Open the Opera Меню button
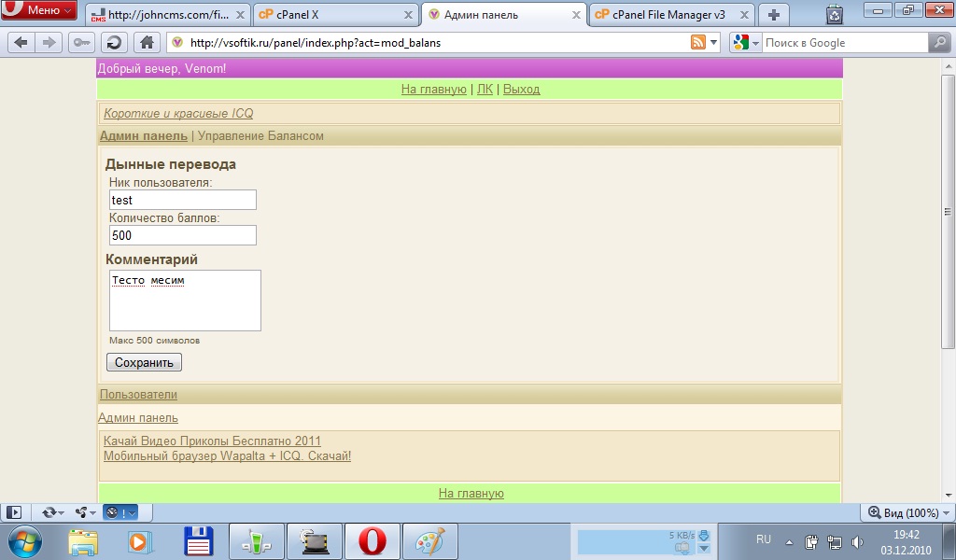Screen dimensions: 956x560 (39, 9)
